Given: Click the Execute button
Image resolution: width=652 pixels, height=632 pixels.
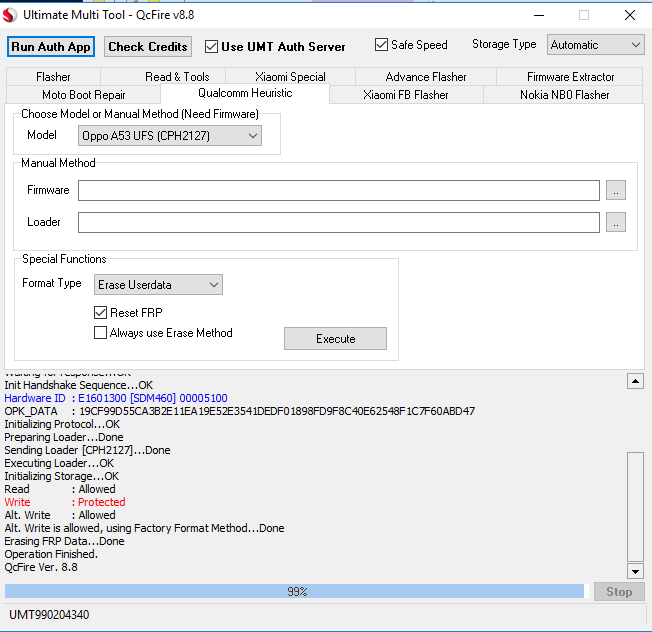Looking at the screenshot, I should click(x=335, y=339).
